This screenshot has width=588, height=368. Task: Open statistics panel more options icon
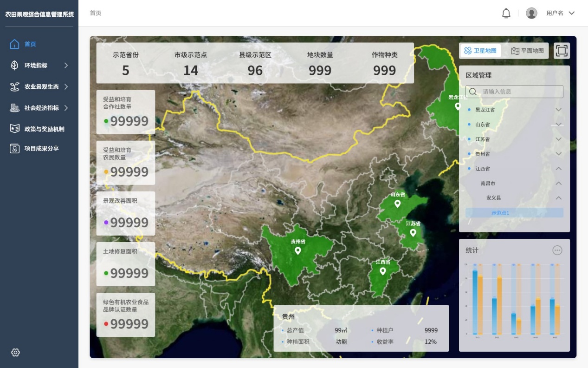(x=557, y=250)
